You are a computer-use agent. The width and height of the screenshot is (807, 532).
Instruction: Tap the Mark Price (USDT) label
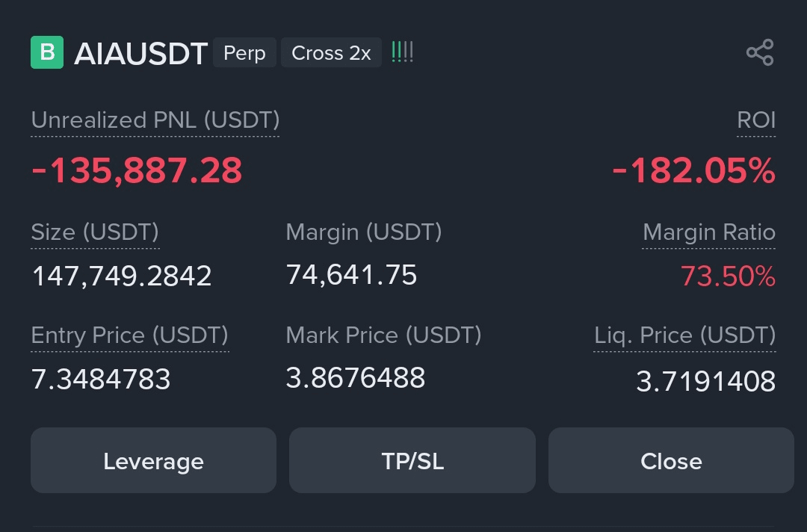click(x=383, y=335)
